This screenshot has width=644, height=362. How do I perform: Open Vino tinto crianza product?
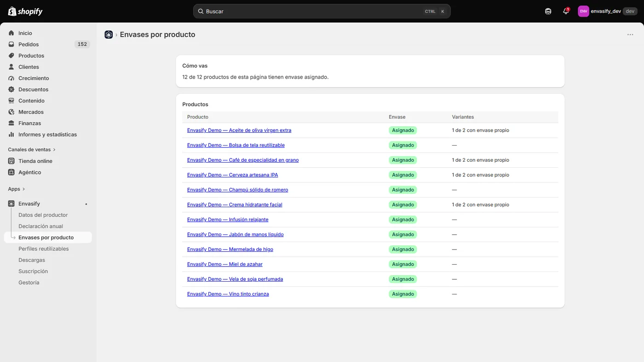(228, 294)
